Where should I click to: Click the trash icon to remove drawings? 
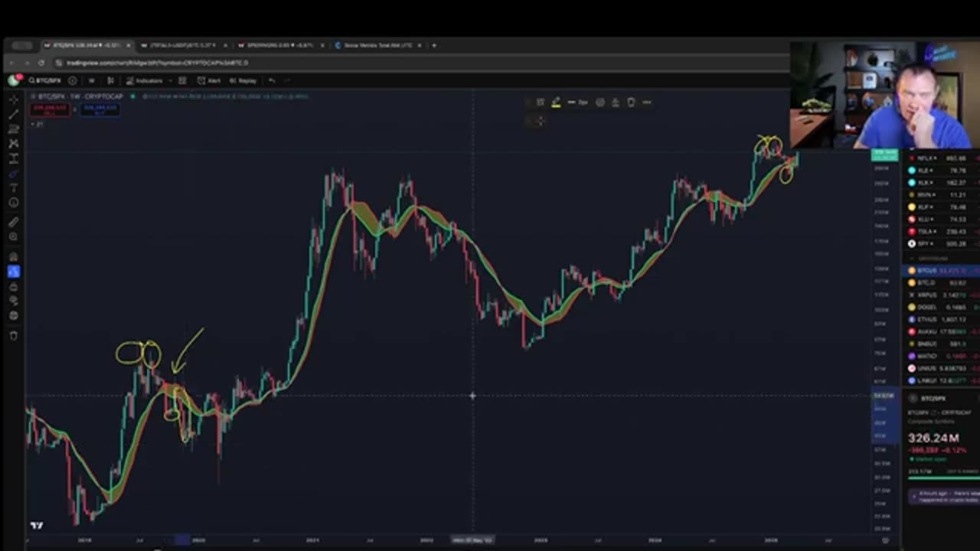point(14,335)
